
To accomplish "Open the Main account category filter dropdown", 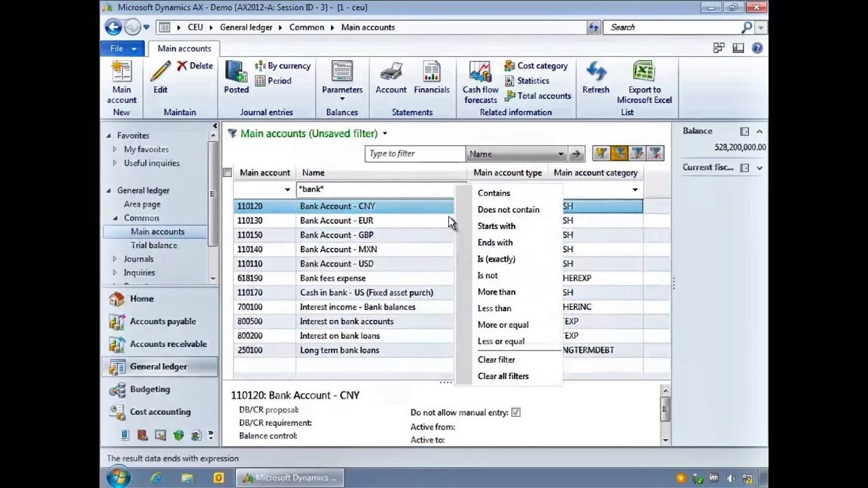I will (635, 190).
